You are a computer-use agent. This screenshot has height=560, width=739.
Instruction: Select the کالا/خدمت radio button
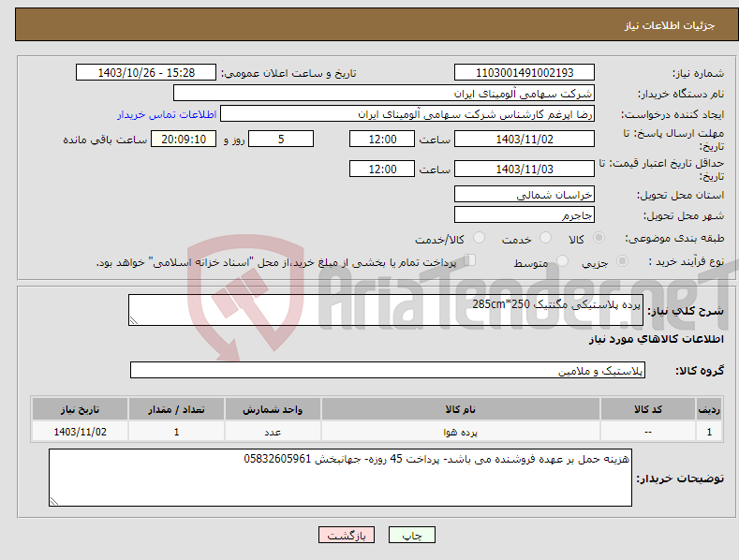coord(479,238)
